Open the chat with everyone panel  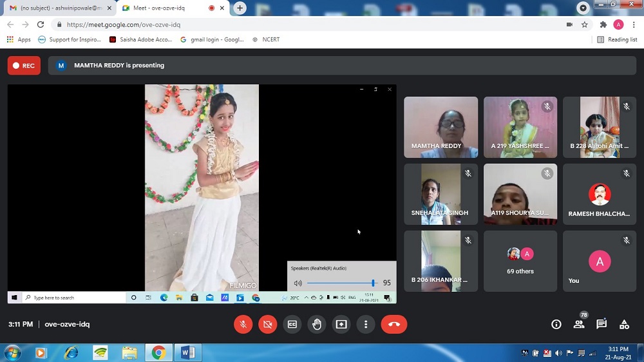point(601,325)
